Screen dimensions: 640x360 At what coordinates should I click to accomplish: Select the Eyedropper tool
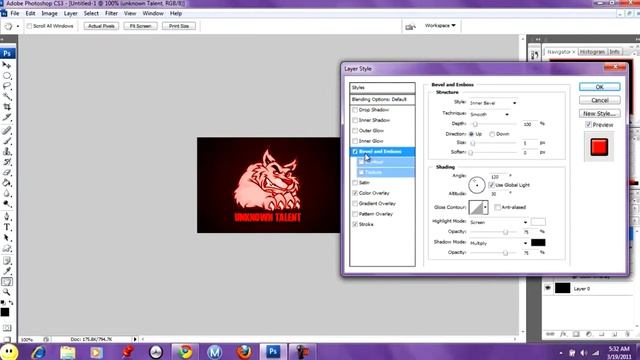pos(7,271)
